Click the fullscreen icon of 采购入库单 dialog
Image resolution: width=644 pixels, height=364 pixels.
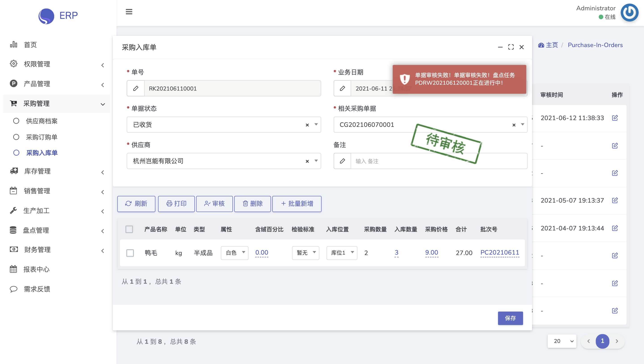[511, 47]
